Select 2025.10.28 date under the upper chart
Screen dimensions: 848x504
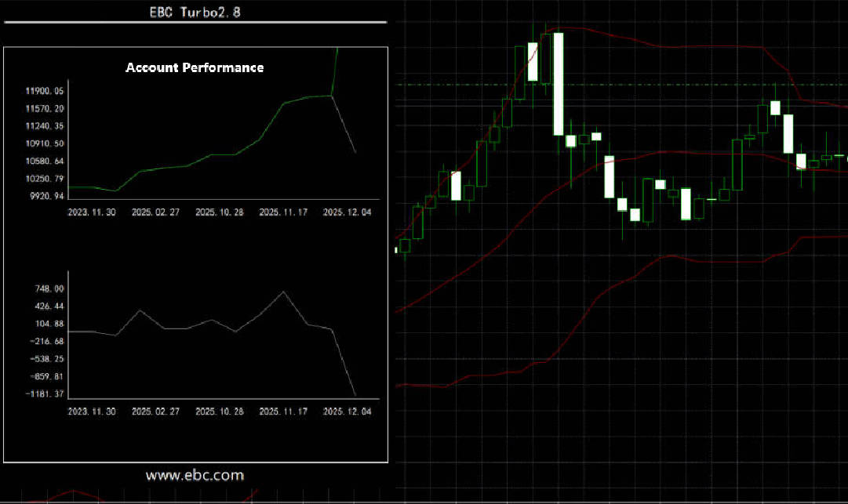[220, 212]
